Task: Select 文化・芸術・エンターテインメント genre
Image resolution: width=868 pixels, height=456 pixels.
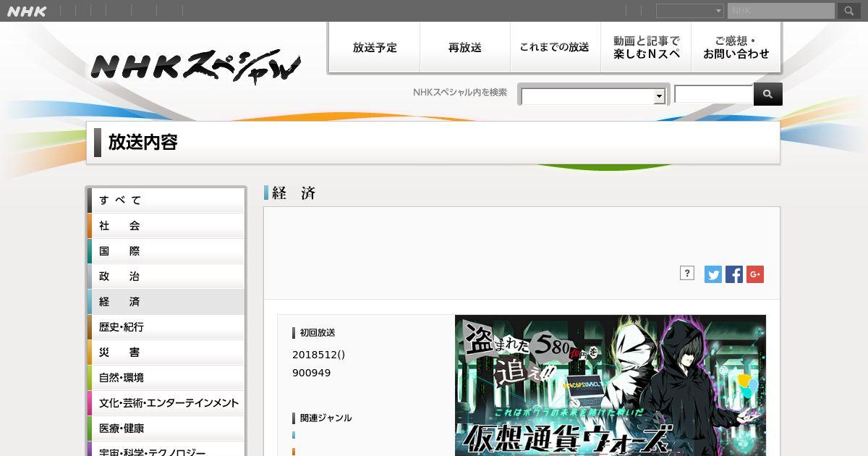Action: point(166,403)
